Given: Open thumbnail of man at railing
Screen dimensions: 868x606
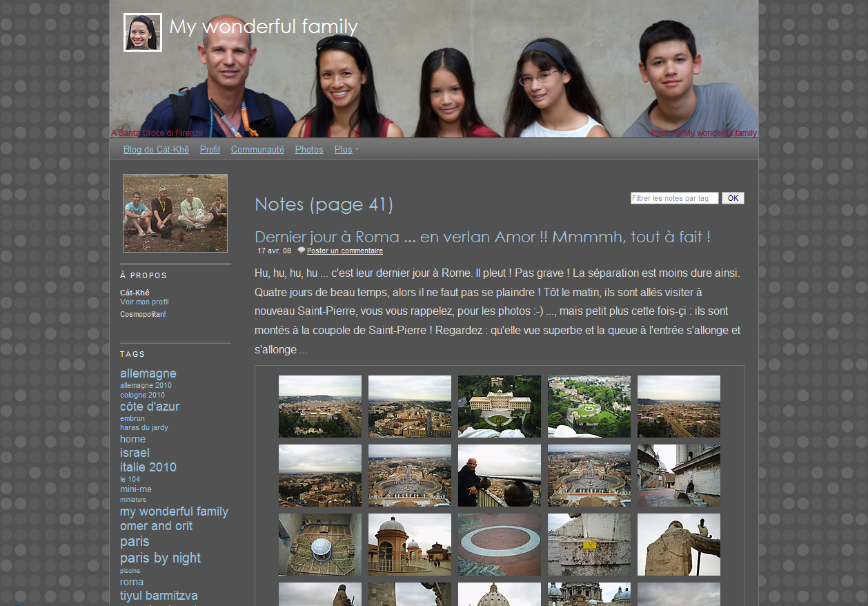Looking at the screenshot, I should (x=499, y=476).
